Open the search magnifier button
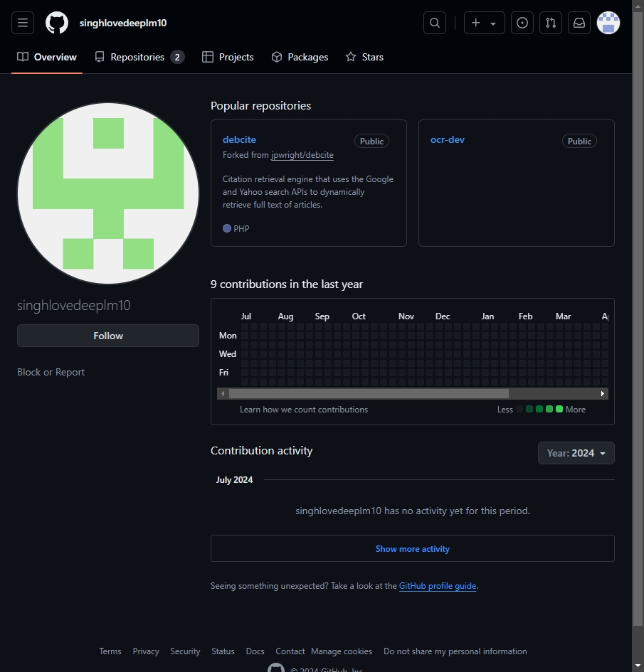644x672 pixels. (x=435, y=23)
